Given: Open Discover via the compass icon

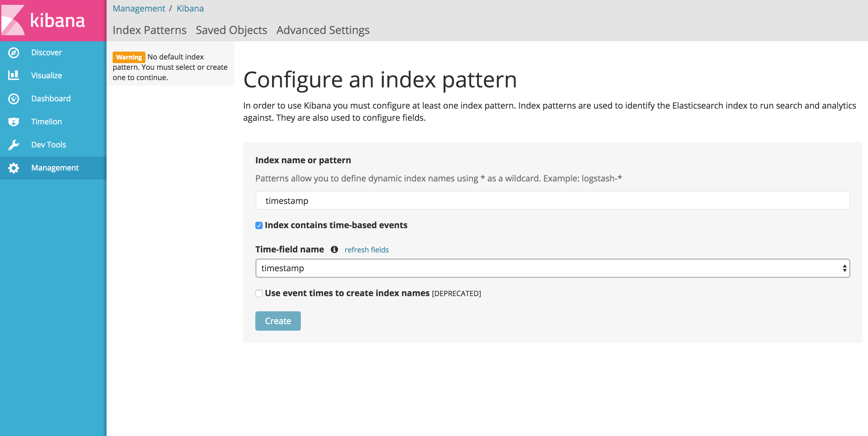Looking at the screenshot, I should click(x=13, y=52).
